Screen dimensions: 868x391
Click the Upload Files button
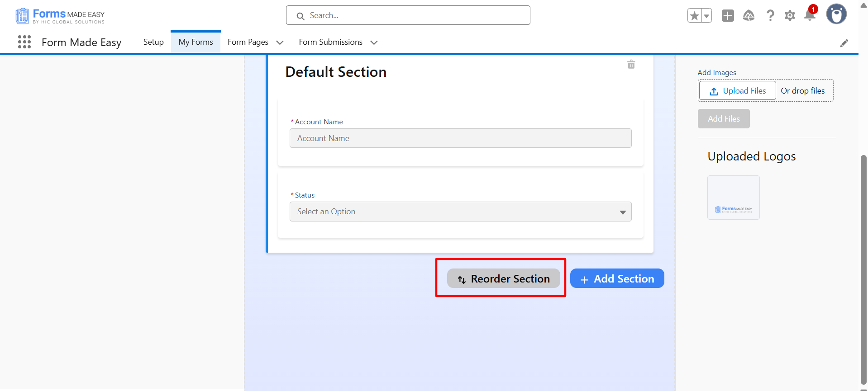tap(738, 91)
